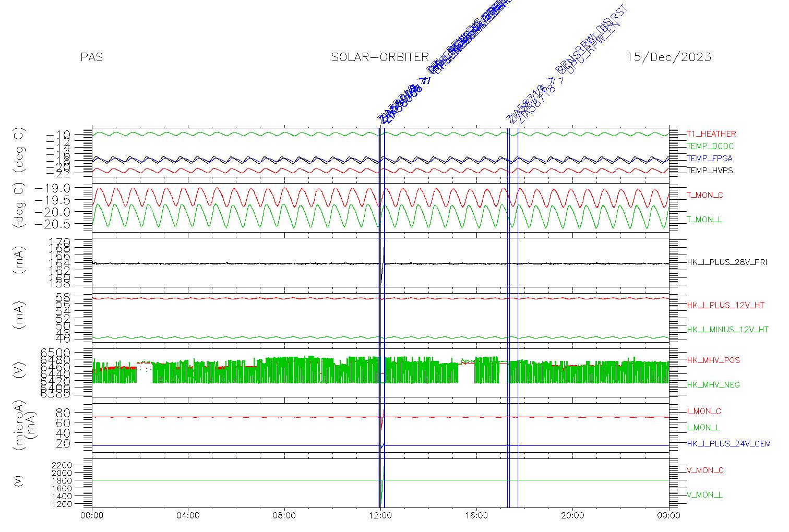The width and height of the screenshot is (789, 532).
Task: Click the HK_I_PLUS_24V_CEM legend label
Action: point(728,444)
